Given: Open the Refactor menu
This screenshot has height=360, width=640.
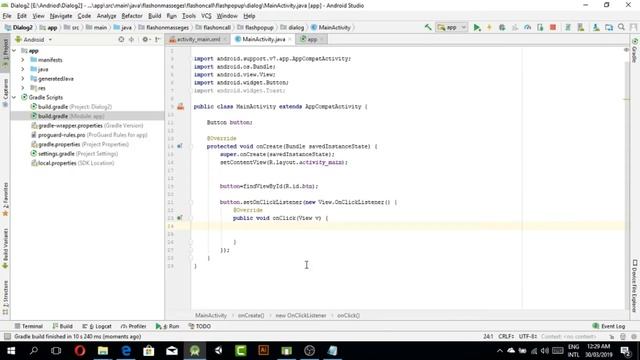Looking at the screenshot, I should tap(132, 16).
